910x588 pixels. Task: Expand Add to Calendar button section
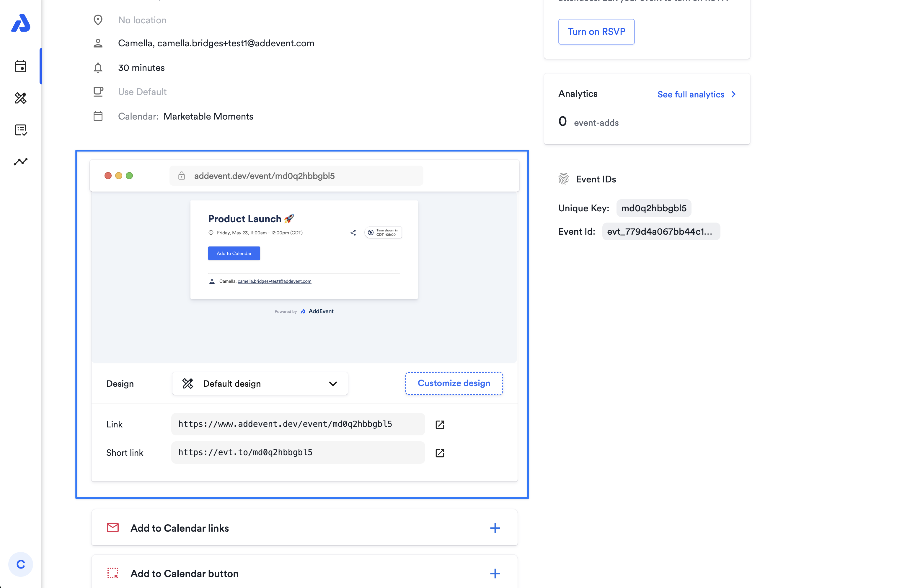[495, 573]
